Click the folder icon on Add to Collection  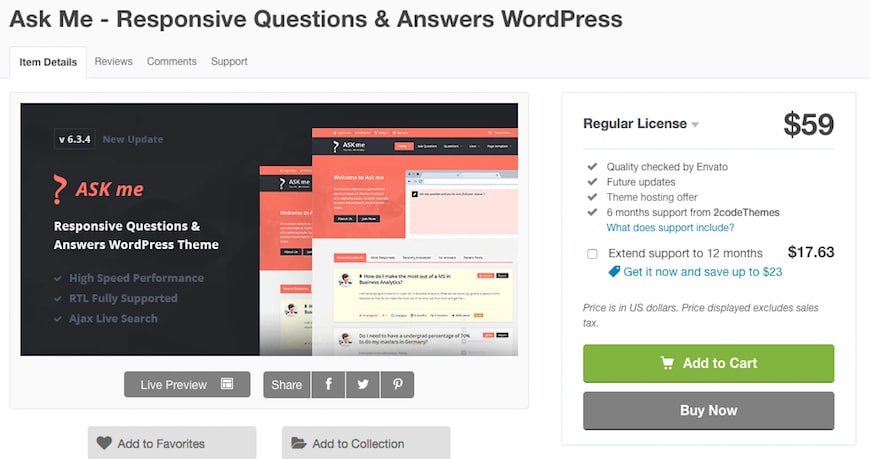click(x=299, y=443)
